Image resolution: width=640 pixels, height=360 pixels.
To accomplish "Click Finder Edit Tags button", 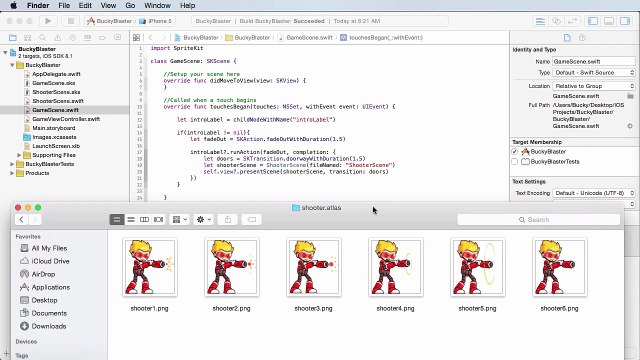I will coord(252,220).
